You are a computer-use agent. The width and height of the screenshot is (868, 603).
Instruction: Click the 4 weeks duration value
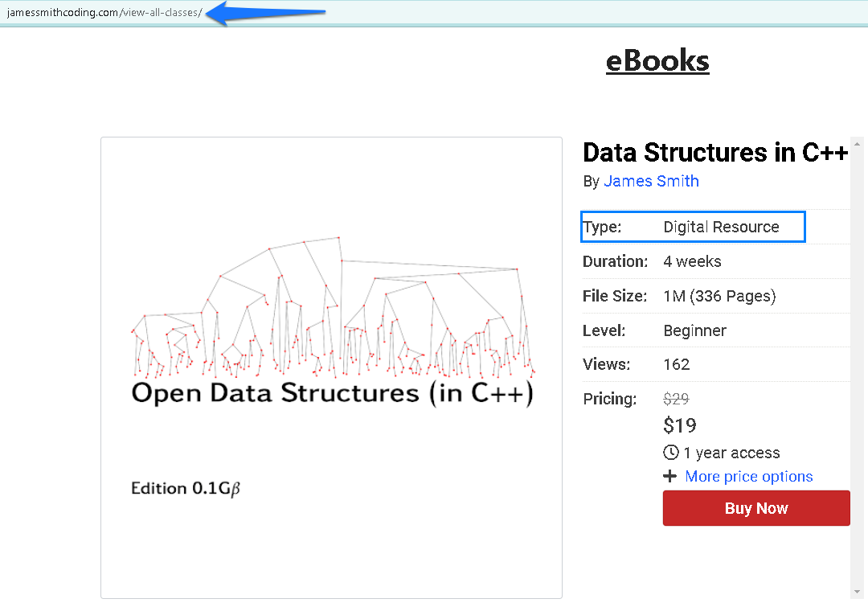tap(692, 261)
